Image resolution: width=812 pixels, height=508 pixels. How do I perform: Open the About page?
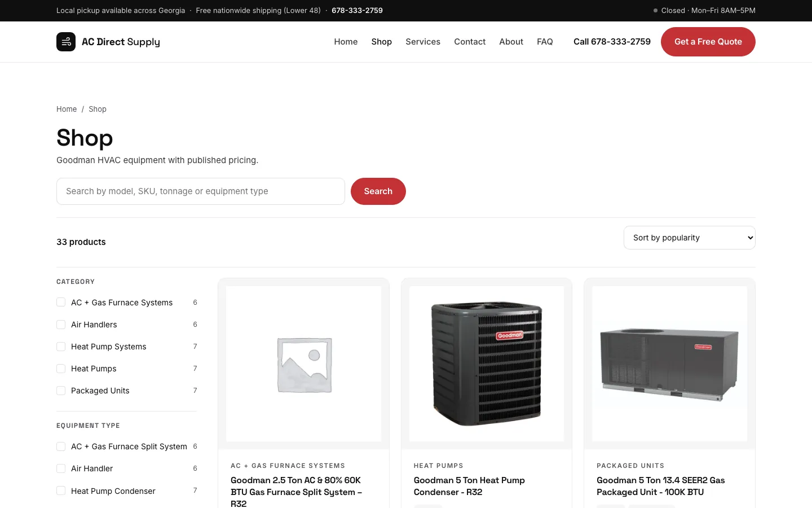511,42
